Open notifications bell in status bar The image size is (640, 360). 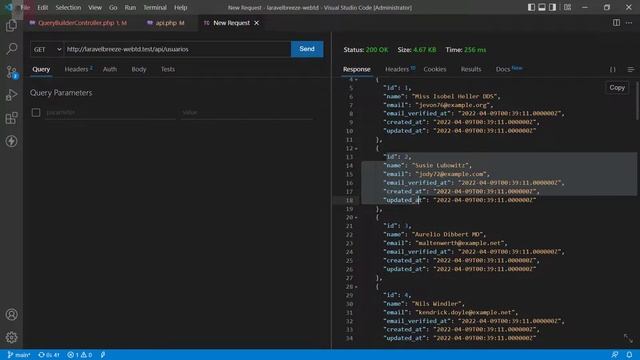click(x=629, y=355)
